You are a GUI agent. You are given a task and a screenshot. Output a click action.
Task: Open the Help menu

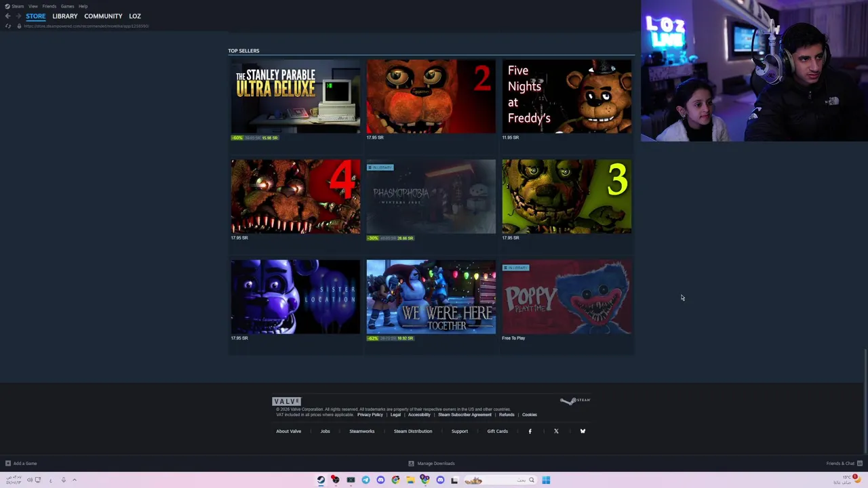[83, 6]
